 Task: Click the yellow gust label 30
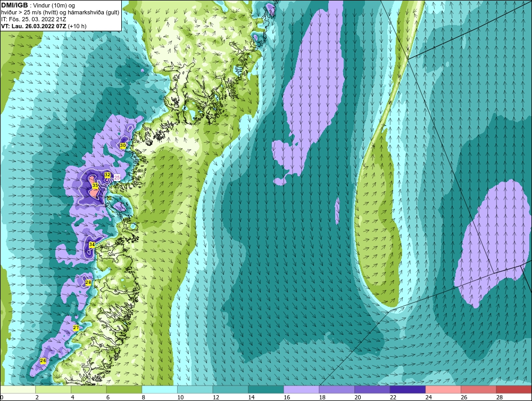[123, 145]
